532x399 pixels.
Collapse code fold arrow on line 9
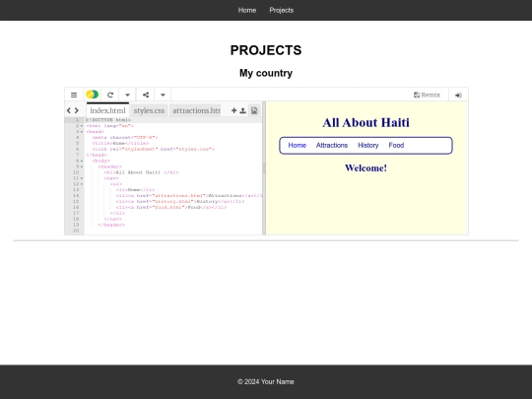[x=82, y=166]
